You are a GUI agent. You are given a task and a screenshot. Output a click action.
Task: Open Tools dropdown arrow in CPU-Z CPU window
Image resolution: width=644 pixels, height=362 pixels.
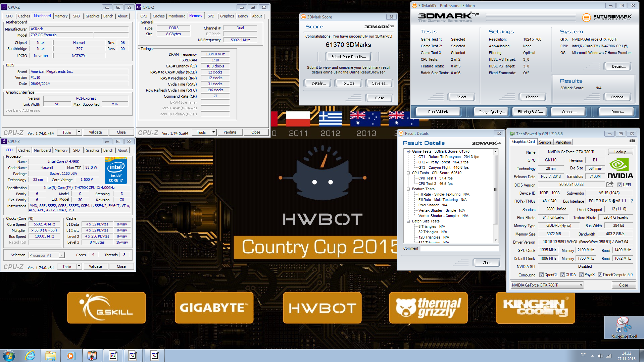tap(79, 266)
